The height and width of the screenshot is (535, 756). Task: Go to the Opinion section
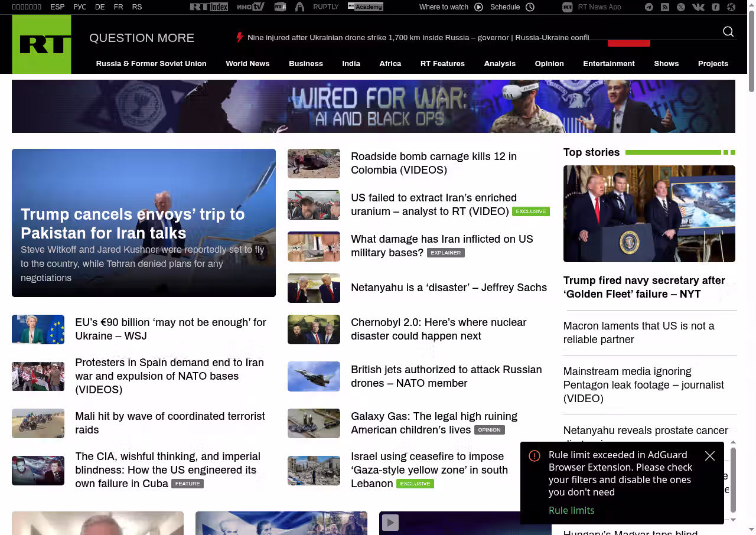click(549, 64)
